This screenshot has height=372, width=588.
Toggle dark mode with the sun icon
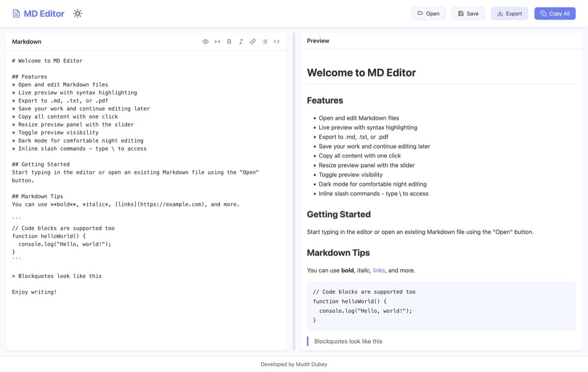click(77, 14)
